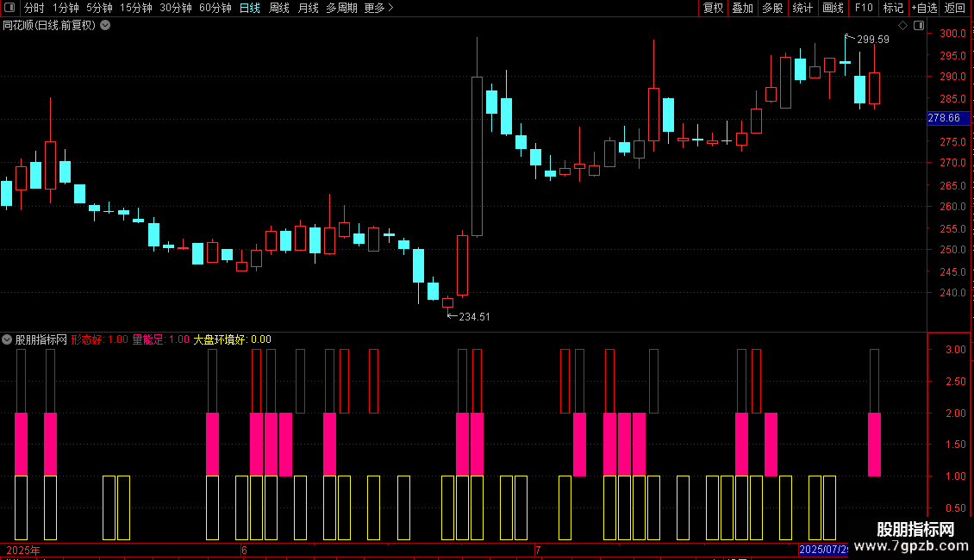The height and width of the screenshot is (560, 974).
Task: Click the 299.59 high price annotation
Action: [873, 39]
